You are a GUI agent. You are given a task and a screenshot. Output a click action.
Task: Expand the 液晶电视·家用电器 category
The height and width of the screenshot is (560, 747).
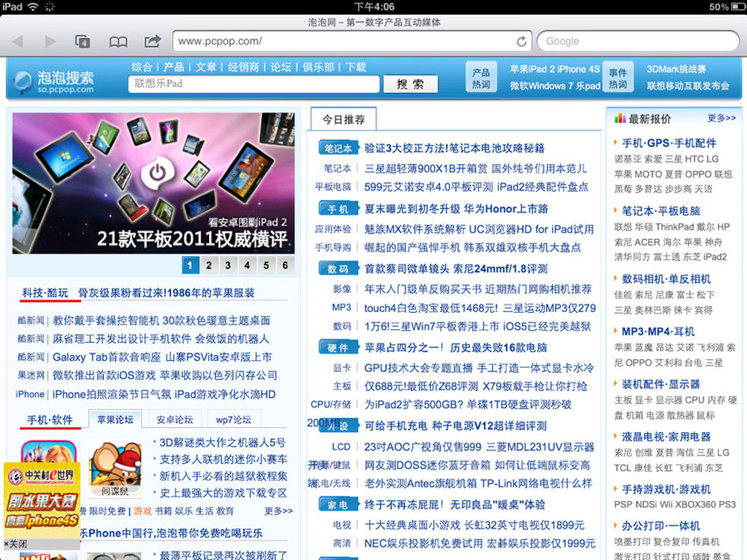pos(666,437)
